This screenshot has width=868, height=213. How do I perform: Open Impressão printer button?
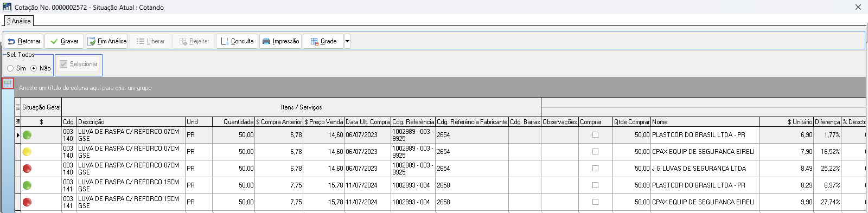[280, 41]
